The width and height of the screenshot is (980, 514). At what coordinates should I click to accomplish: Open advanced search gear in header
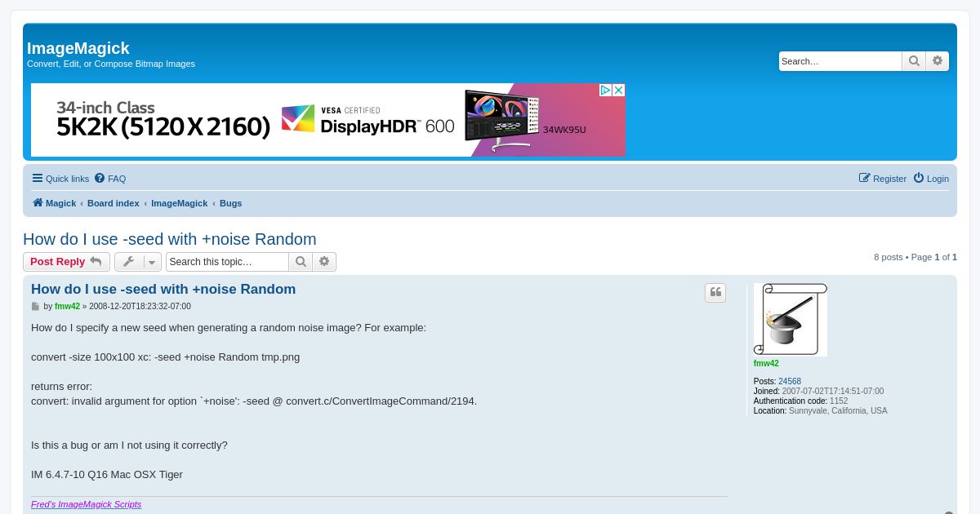(938, 61)
